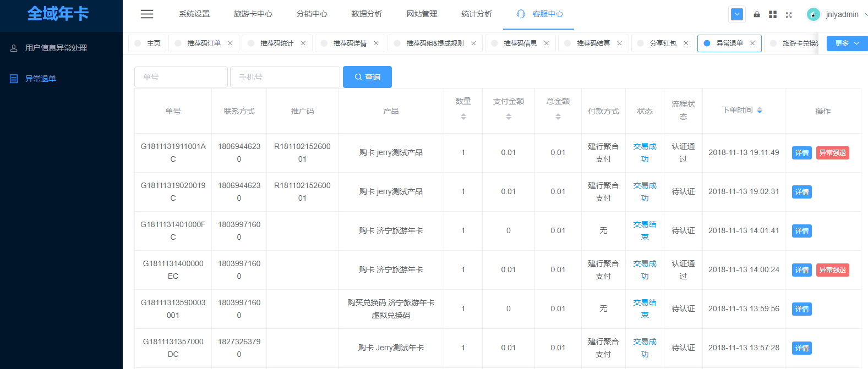This screenshot has width=868, height=369.
Task: Click the jnlyadmin user avatar
Action: coord(813,14)
